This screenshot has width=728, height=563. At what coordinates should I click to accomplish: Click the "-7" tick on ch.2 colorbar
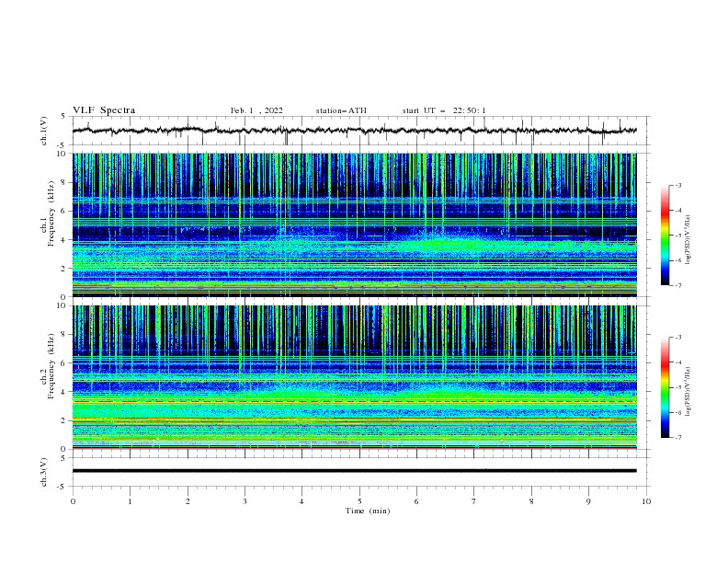pos(677,438)
